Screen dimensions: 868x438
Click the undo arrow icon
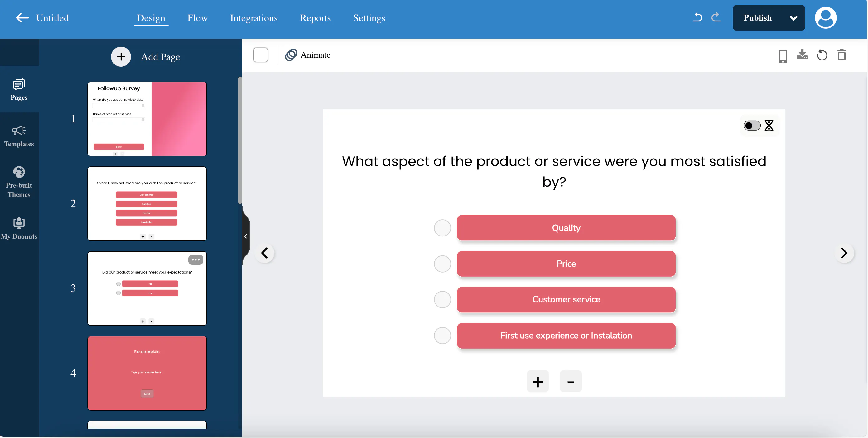click(697, 17)
